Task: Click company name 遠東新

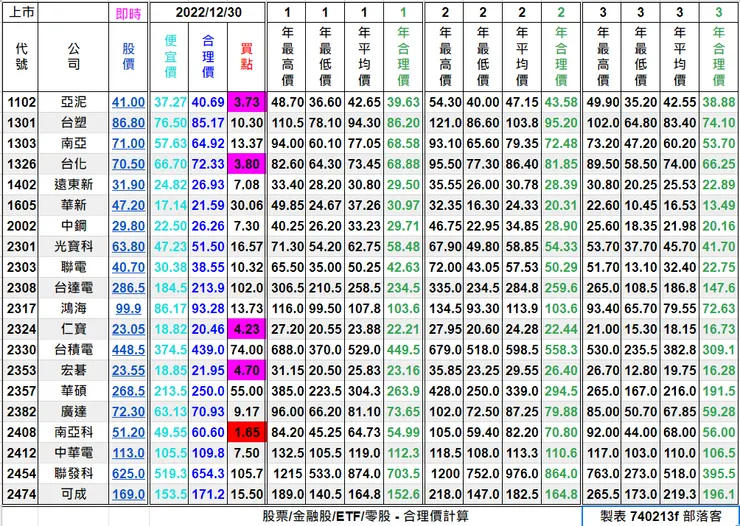Action: pos(74,185)
